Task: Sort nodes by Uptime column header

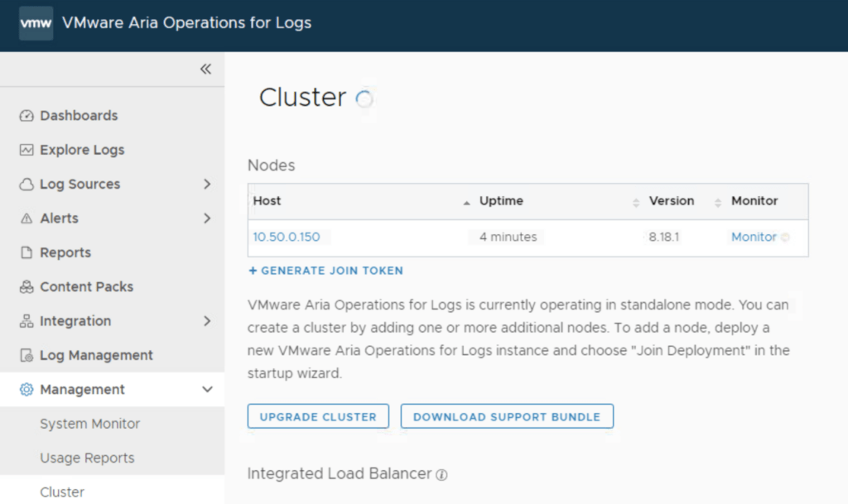Action: tap(502, 201)
